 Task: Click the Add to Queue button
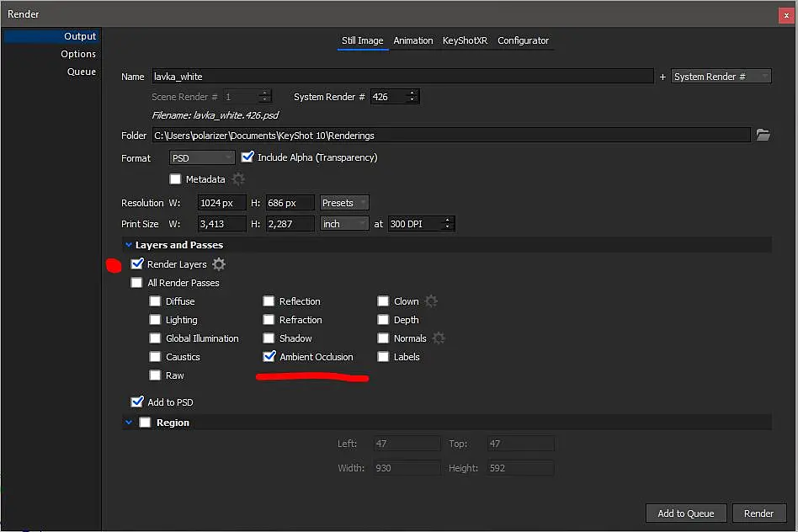tap(685, 513)
